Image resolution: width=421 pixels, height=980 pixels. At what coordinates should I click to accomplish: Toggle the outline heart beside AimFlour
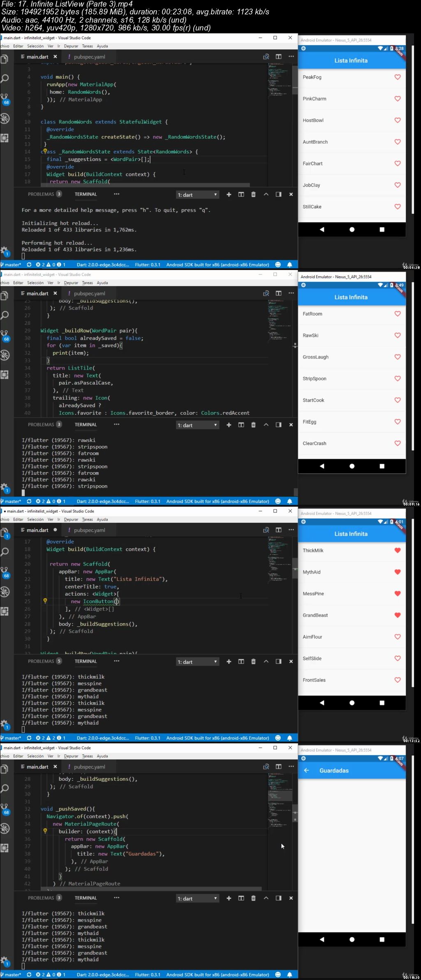[397, 637]
